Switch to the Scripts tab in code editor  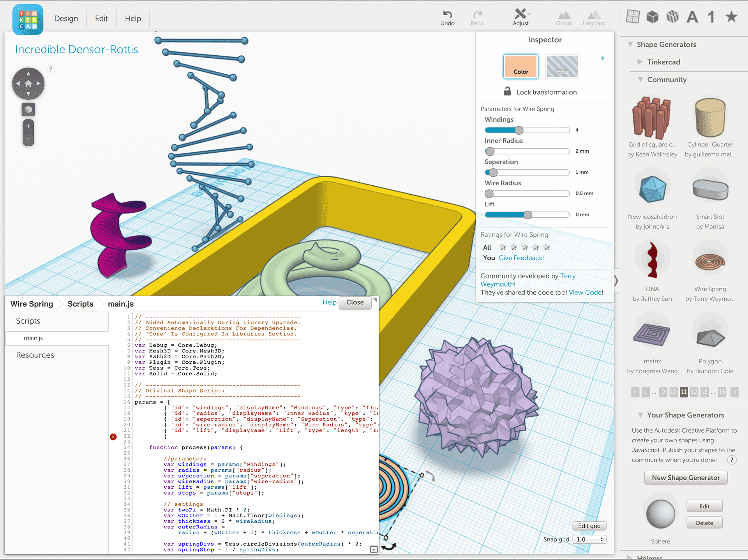[x=80, y=304]
